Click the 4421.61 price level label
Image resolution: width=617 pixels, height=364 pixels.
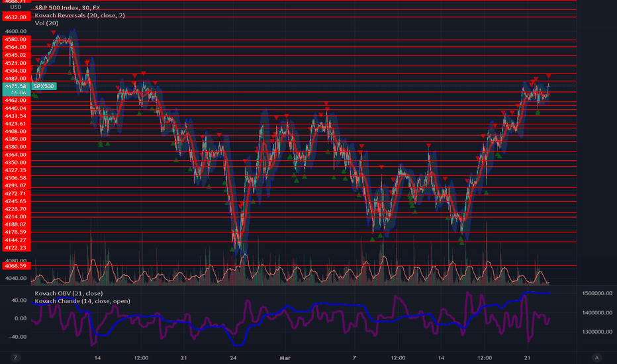tap(16, 124)
